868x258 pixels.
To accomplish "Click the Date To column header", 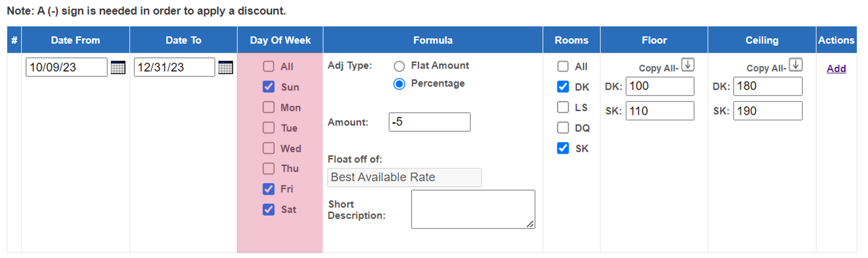I will 183,40.
